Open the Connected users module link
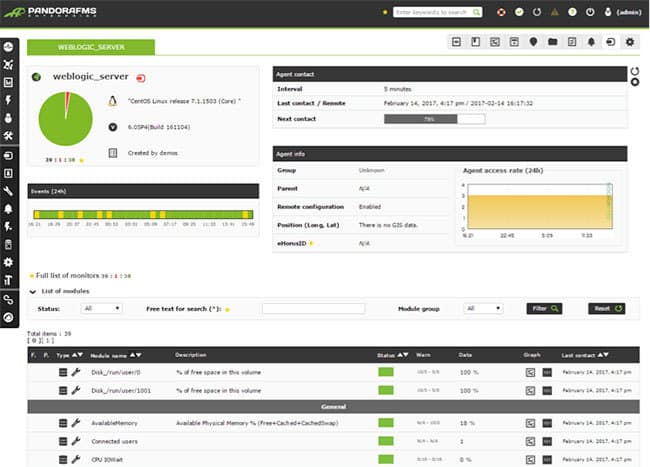Image resolution: width=650 pixels, height=467 pixels. coord(114,441)
